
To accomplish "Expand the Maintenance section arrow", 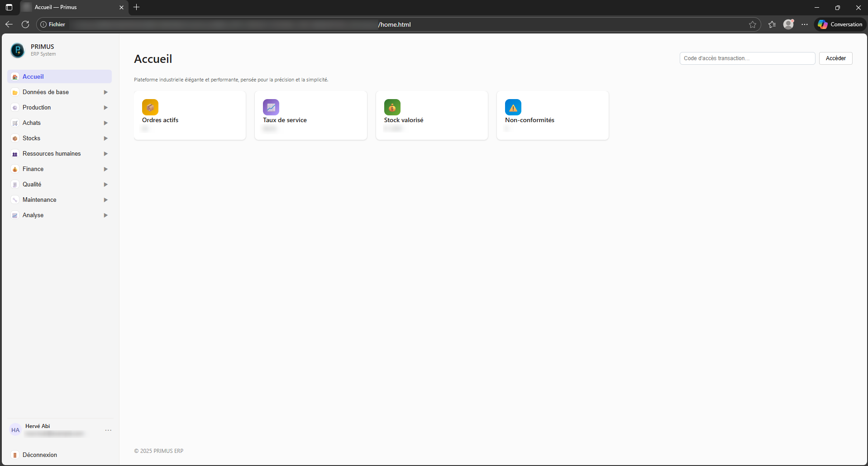I will click(105, 200).
